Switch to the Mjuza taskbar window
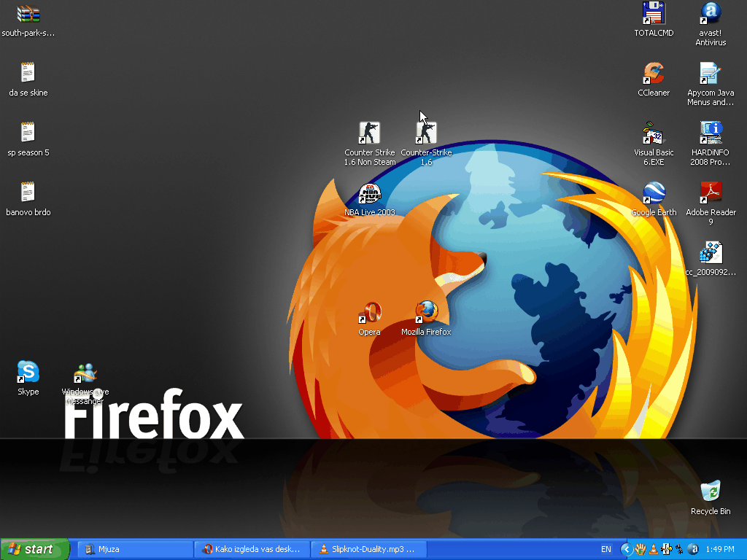747x560 pixels. coord(135,549)
